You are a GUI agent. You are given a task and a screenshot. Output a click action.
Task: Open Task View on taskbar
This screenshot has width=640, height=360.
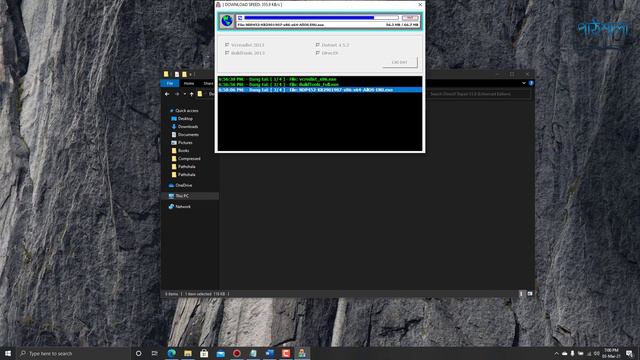point(155,353)
